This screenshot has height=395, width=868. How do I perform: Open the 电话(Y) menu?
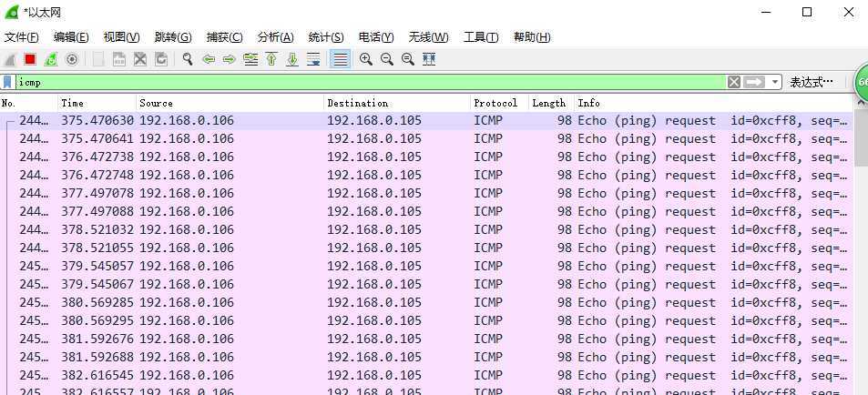click(x=376, y=37)
